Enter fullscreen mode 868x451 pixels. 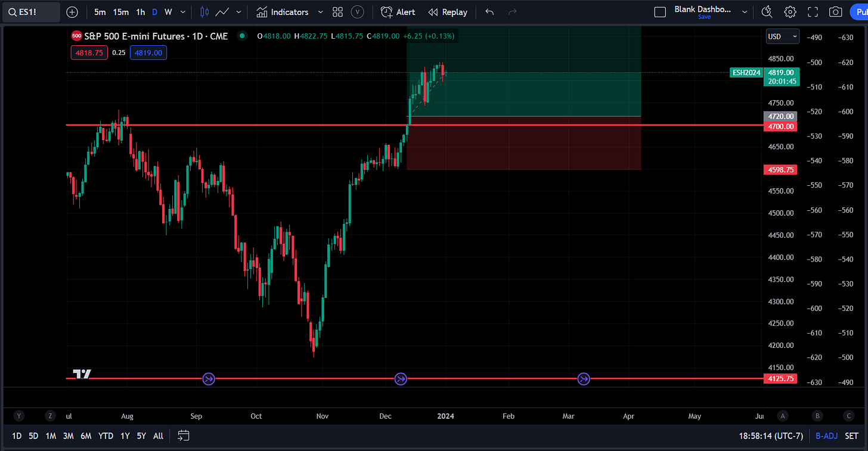[x=813, y=12]
